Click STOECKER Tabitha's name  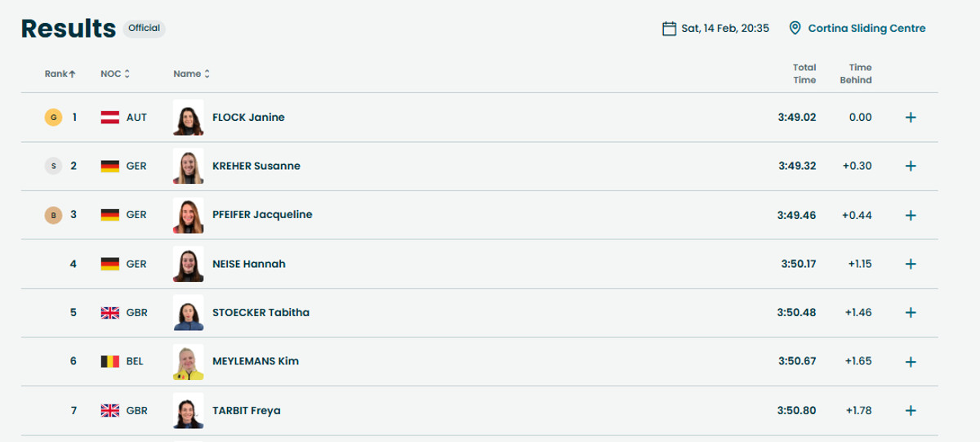tap(261, 313)
